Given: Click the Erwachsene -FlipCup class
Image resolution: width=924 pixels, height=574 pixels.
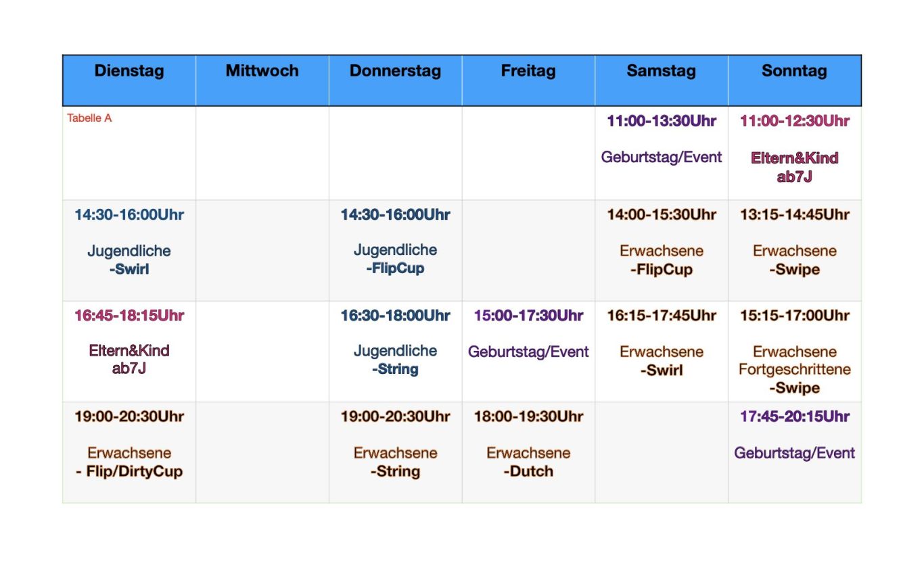Looking at the screenshot, I should tap(661, 260).
